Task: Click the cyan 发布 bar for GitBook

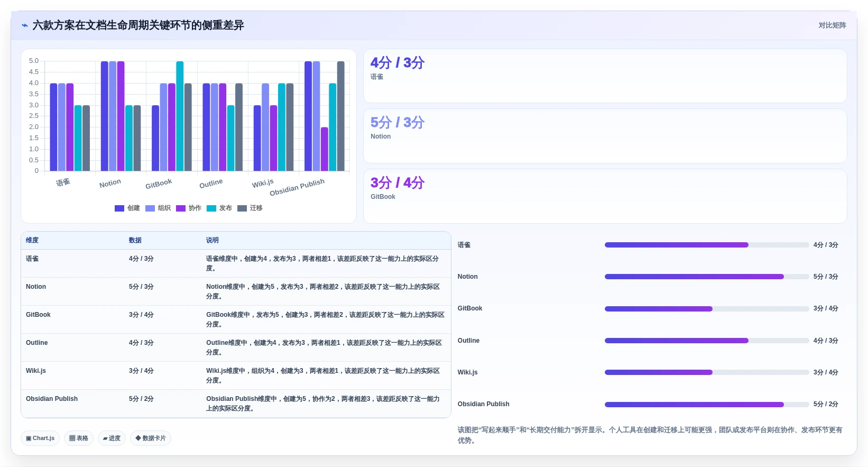Action: [x=180, y=116]
